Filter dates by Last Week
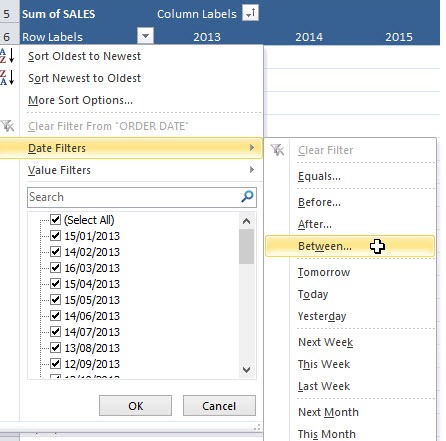 pyautogui.click(x=324, y=386)
